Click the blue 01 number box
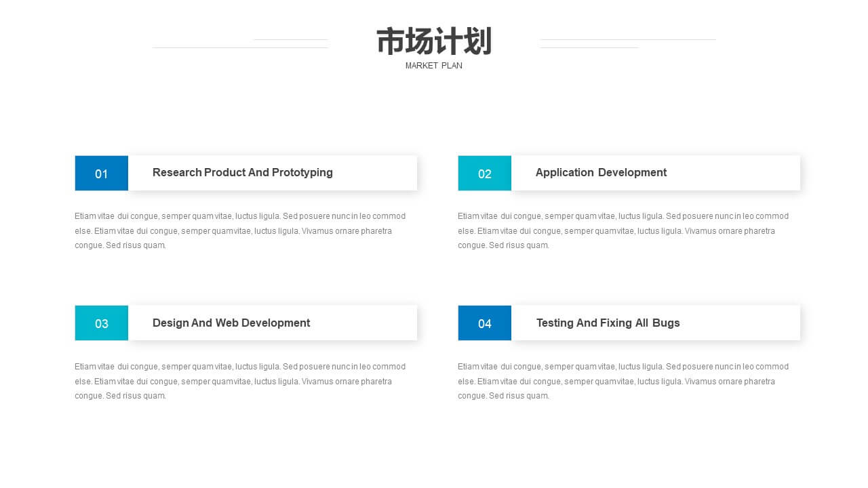This screenshot has width=868, height=488. (x=102, y=174)
